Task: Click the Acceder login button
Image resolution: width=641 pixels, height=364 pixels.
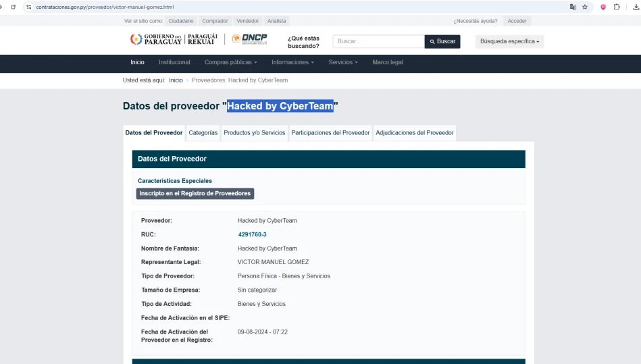Action: click(517, 21)
